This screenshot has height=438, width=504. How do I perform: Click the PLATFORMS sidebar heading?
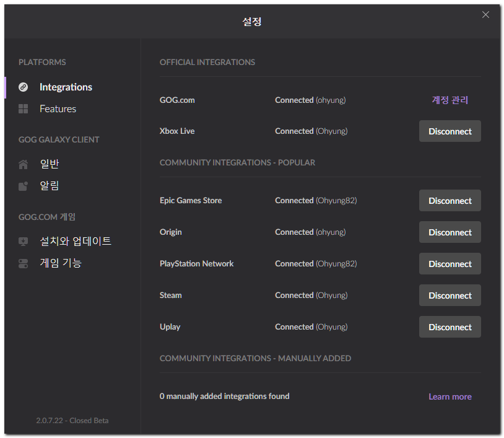tap(42, 62)
